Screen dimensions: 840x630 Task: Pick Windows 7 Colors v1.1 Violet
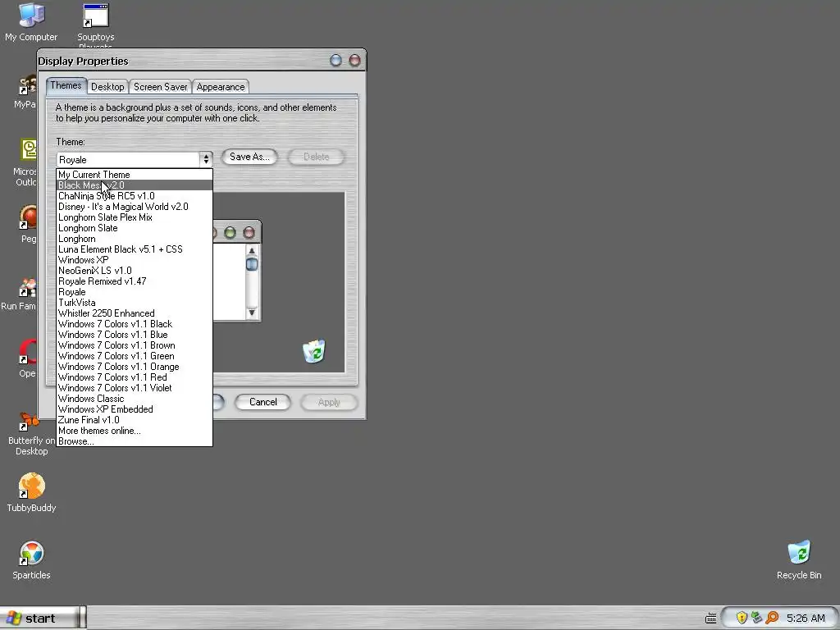point(135,388)
